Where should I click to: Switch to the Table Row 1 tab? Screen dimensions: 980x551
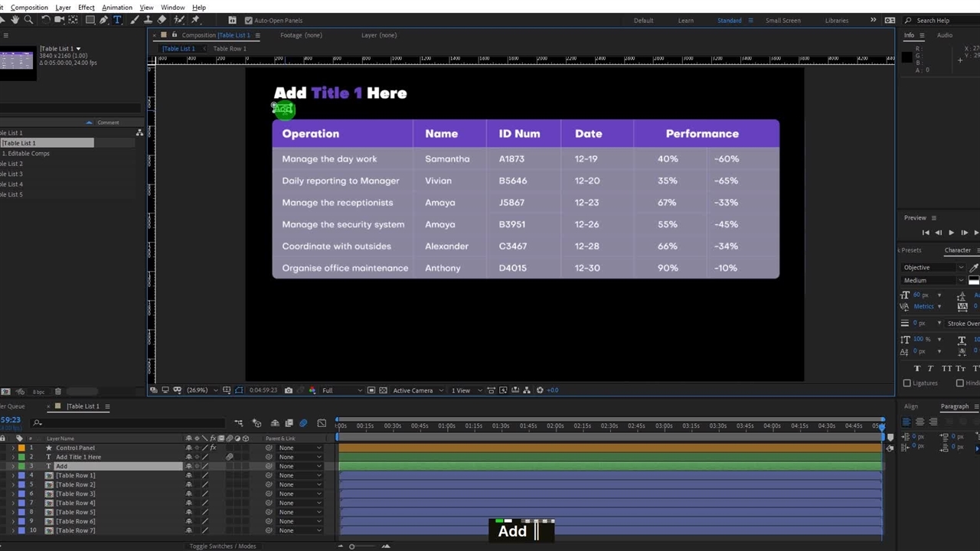point(229,49)
